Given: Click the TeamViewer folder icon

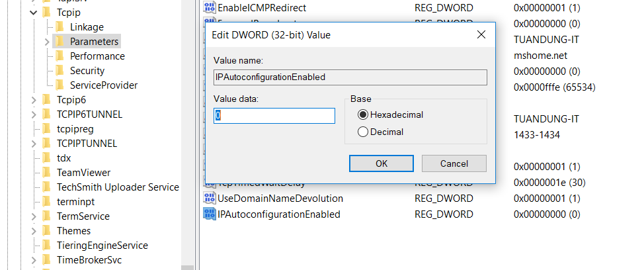Looking at the screenshot, I should click(46, 173).
